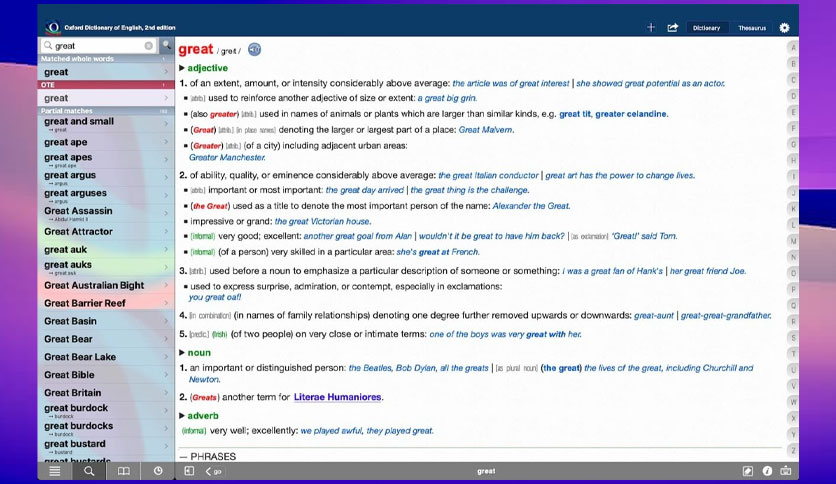This screenshot has height=484, width=836.
Task: Collapse the Matched whole words header
Action: pyautogui.click(x=106, y=59)
